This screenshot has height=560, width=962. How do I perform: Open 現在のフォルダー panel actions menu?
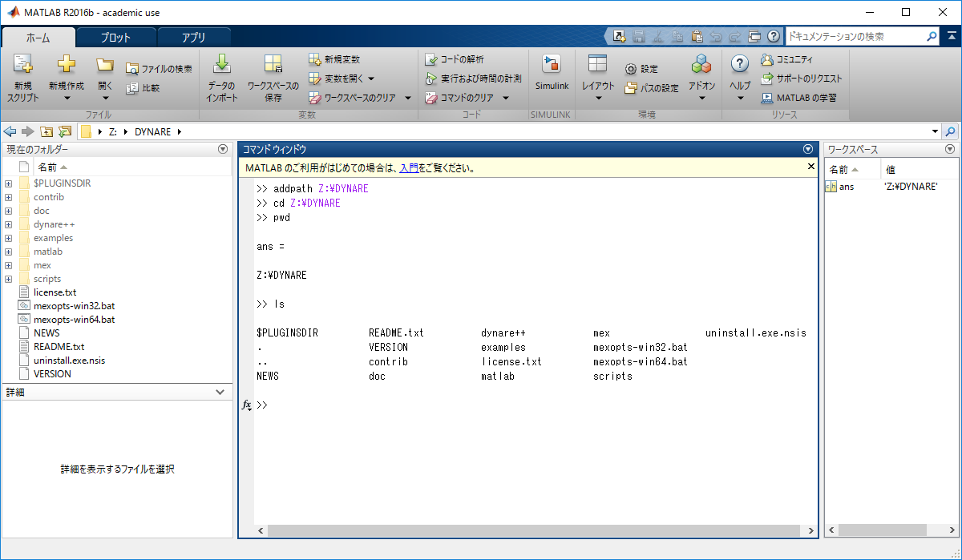pos(223,149)
